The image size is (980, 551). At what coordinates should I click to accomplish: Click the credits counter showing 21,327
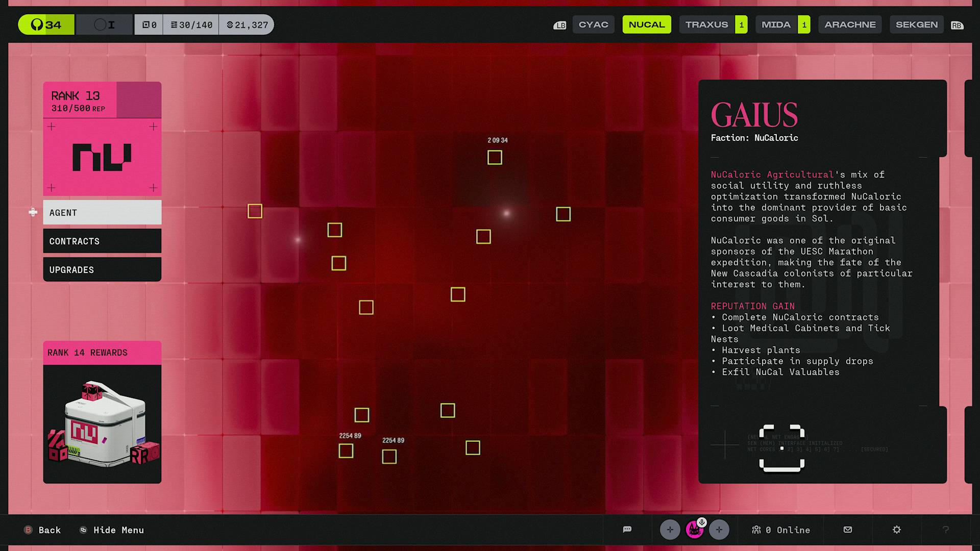[x=247, y=24]
